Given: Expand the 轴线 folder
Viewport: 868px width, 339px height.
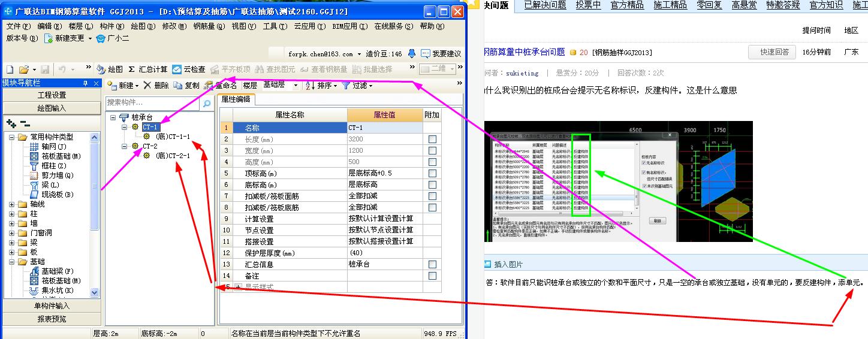Looking at the screenshot, I should coord(12,204).
